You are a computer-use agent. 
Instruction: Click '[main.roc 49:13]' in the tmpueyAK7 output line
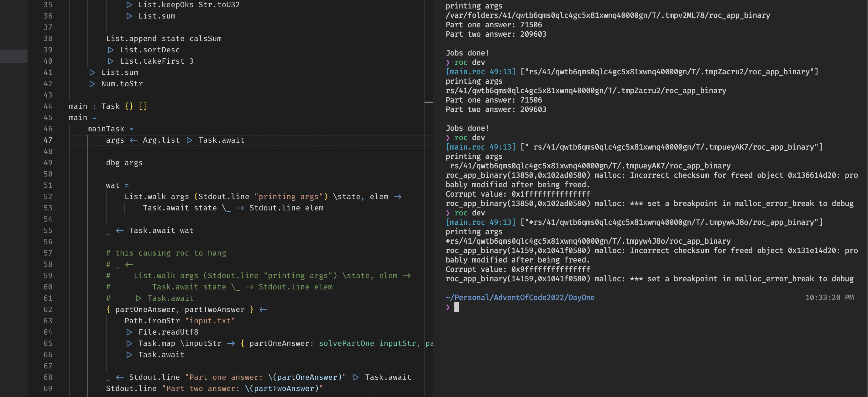click(x=480, y=147)
